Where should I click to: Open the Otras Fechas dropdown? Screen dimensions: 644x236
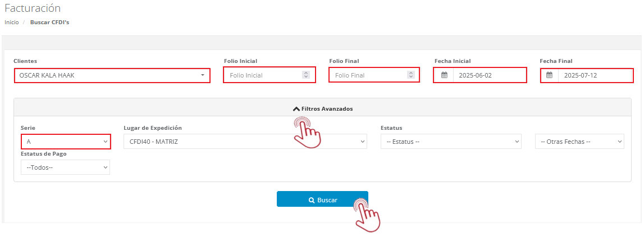tap(579, 142)
